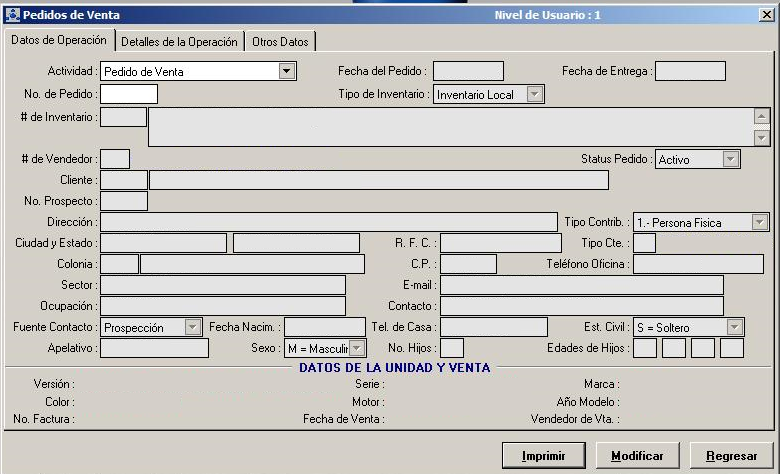
Task: Click the Regresar button
Action: pos(731,456)
